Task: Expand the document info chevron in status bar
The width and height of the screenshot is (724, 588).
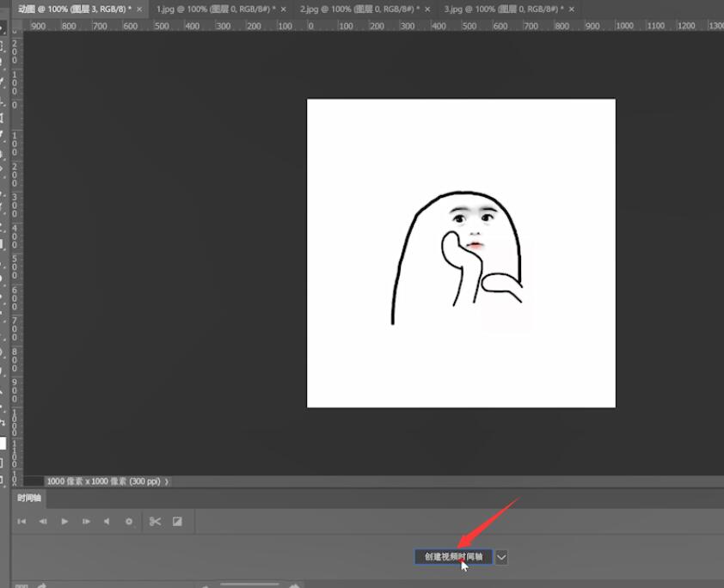Action: (167, 481)
